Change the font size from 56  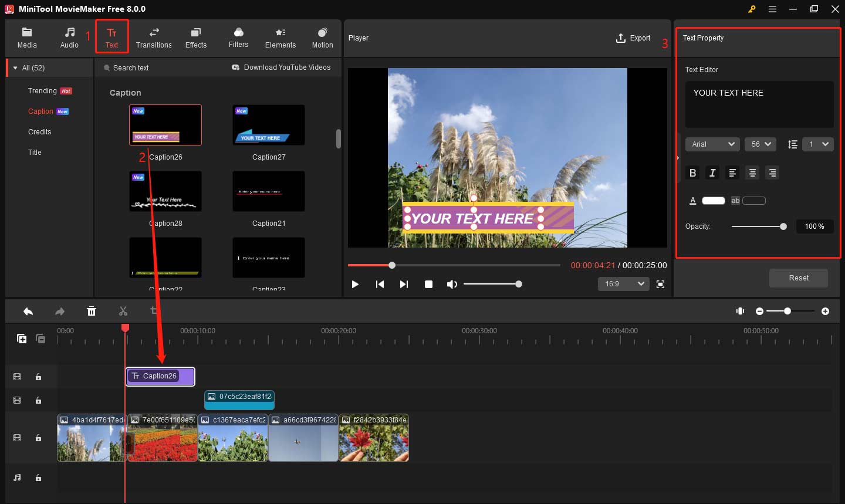760,144
